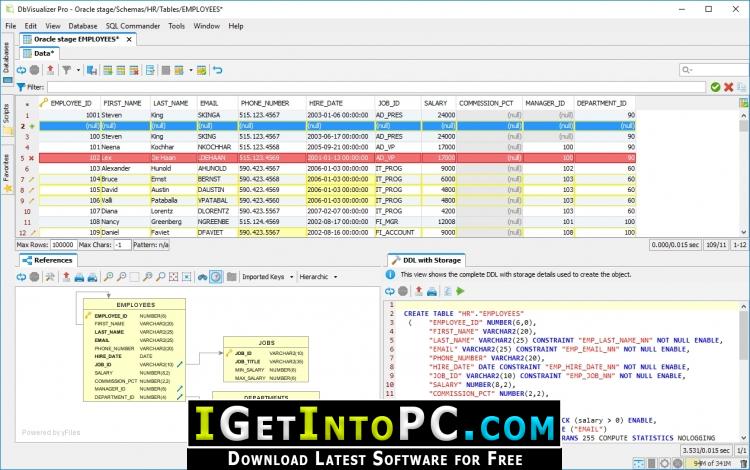Click the column visibility grid icon
This screenshot has height=470, width=750.
click(179, 70)
